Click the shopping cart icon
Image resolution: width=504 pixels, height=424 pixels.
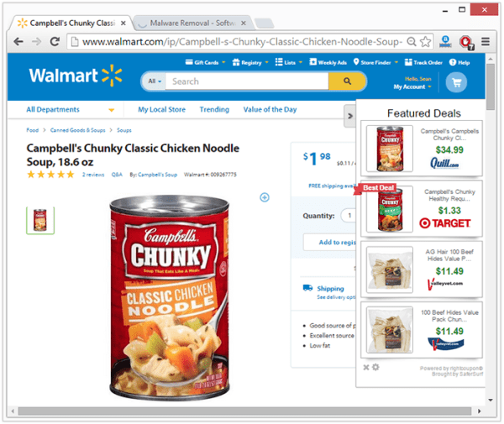tap(456, 82)
